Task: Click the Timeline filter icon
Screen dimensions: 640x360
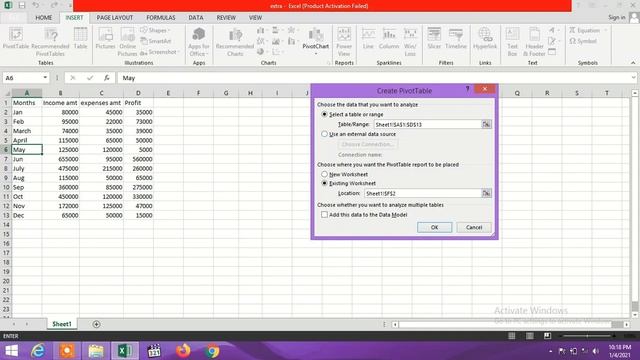Action: point(456,39)
